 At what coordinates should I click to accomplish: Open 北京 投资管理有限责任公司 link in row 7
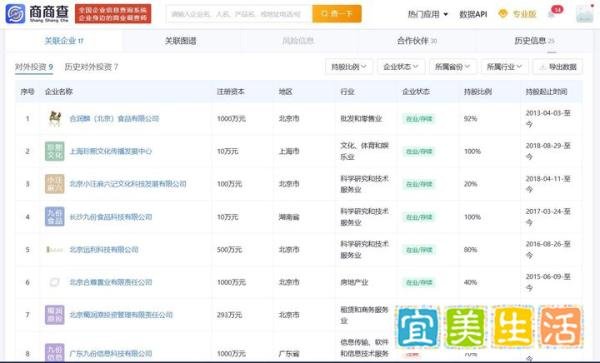point(121,315)
